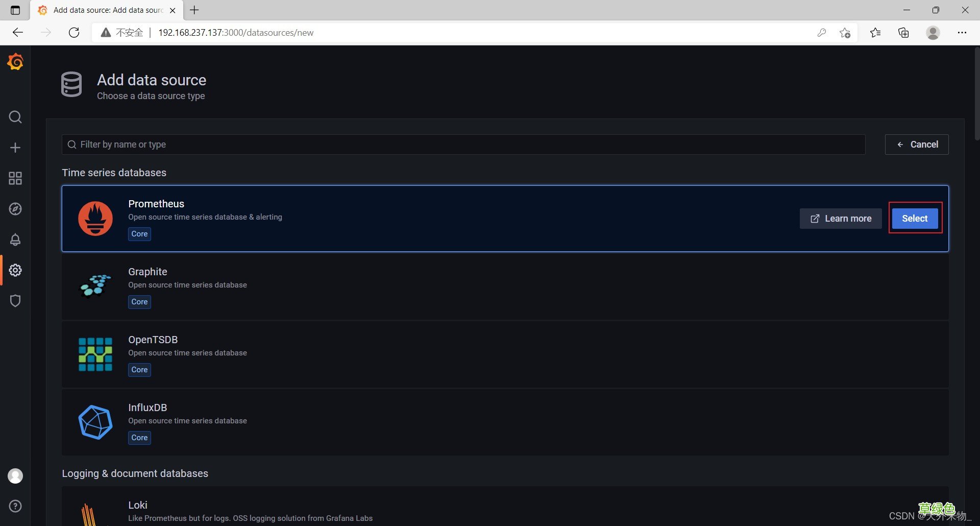980x526 pixels.
Task: Open Learn more for Prometheus
Action: pos(841,219)
